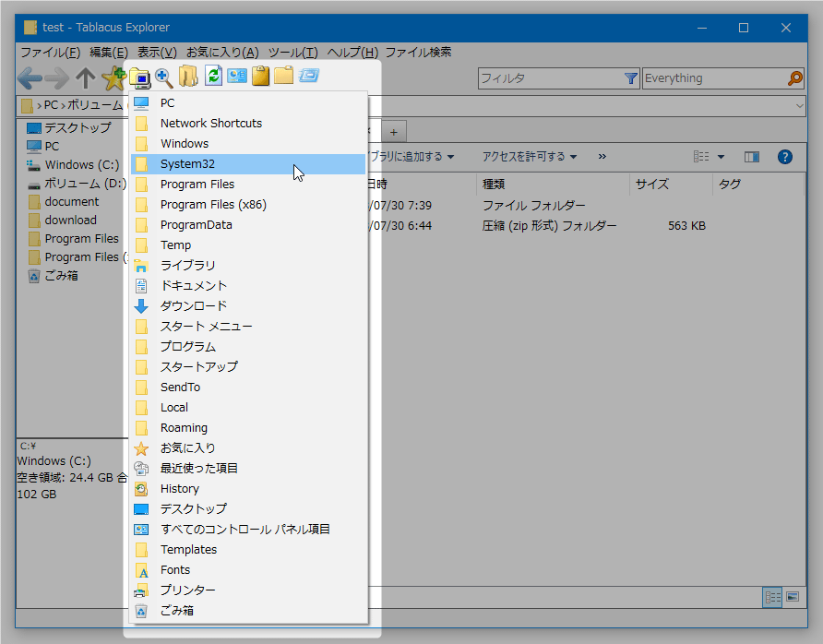Click the Everything search magnifier icon
This screenshot has width=823, height=644.
(795, 78)
